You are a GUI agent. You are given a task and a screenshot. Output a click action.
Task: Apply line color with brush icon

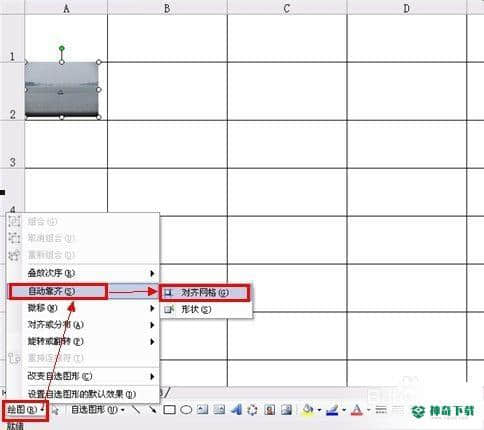(332, 410)
